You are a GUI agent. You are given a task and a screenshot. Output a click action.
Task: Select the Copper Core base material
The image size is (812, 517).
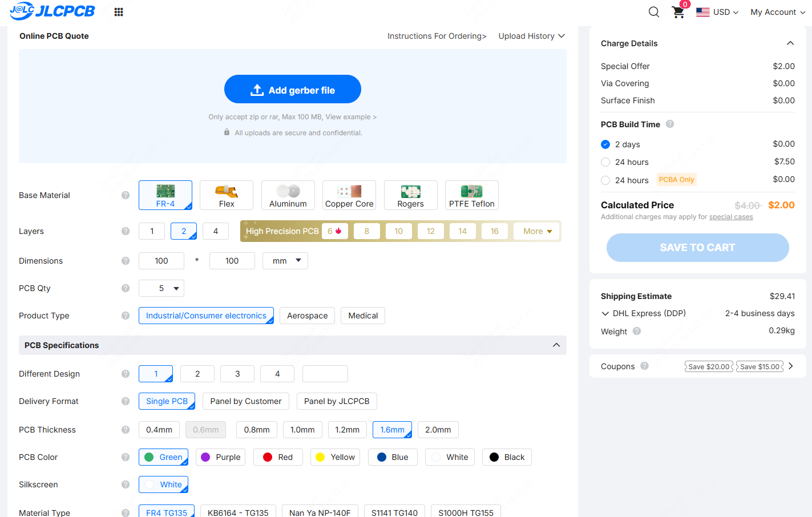[x=349, y=195]
